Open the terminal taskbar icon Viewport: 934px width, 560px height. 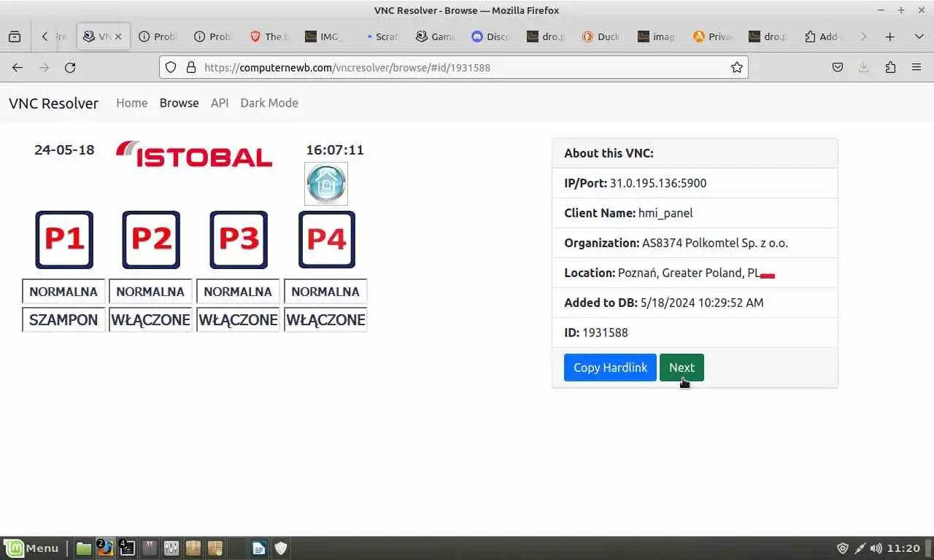pos(127,548)
